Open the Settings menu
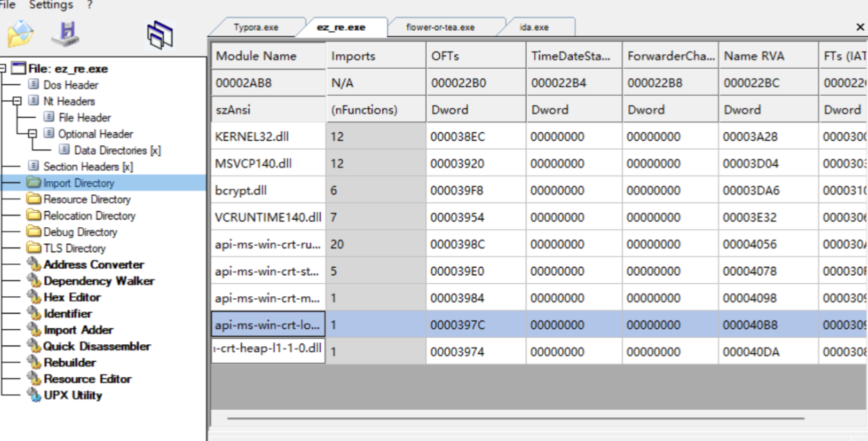Image resolution: width=868 pixels, height=441 pixels. [51, 5]
